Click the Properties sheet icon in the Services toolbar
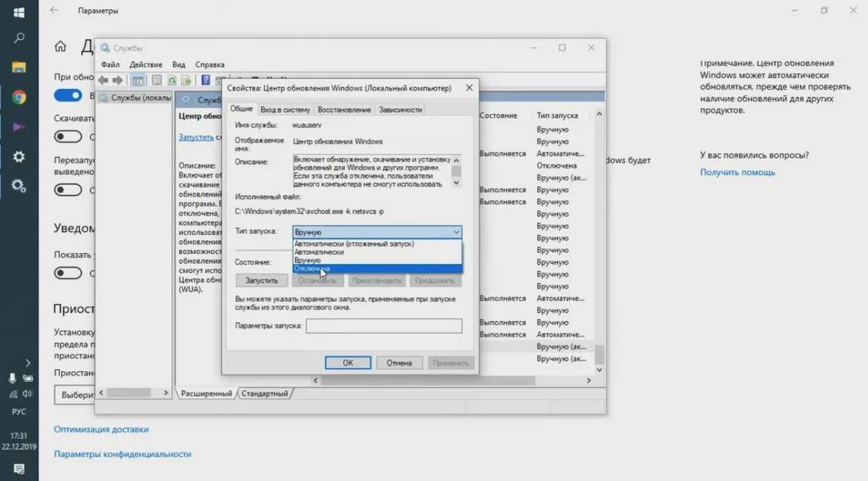This screenshot has height=481, width=868. coord(156,80)
